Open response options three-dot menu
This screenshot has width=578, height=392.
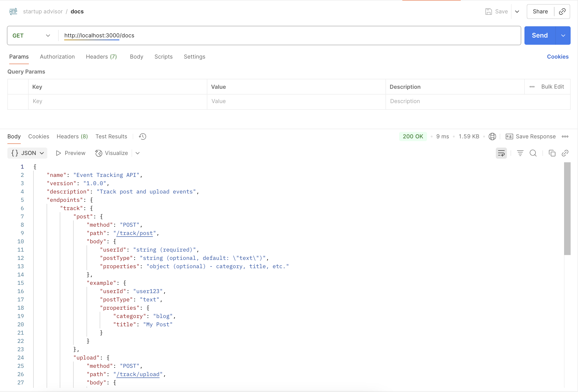565,136
